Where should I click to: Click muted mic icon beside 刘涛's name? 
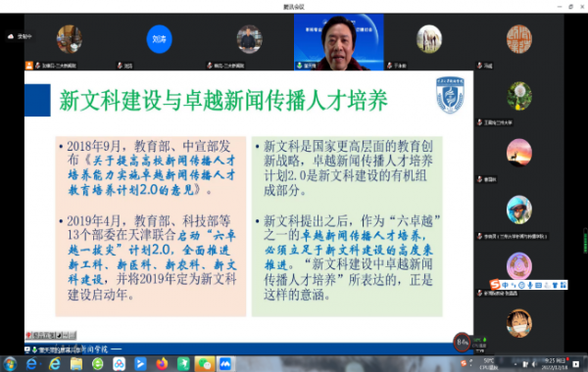tap(120, 66)
